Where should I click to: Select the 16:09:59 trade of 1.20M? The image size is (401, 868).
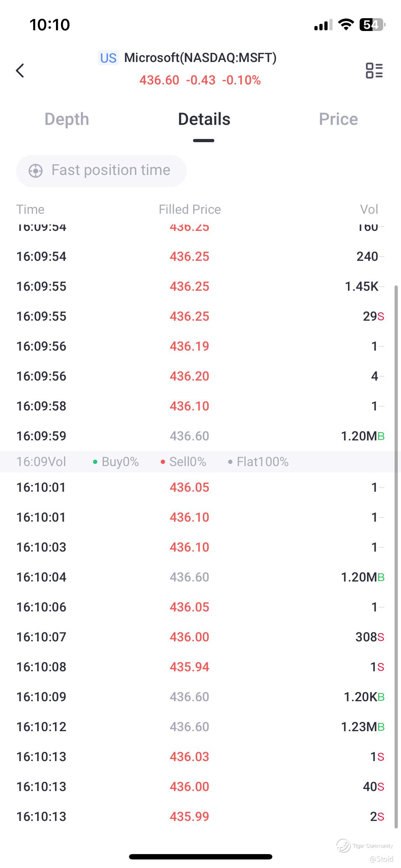(200, 436)
